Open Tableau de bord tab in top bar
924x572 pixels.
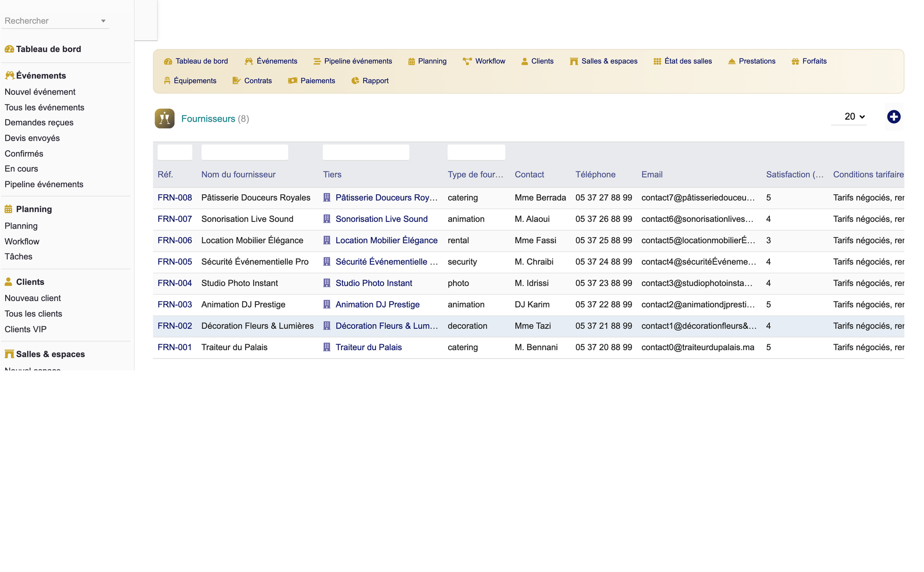coord(196,61)
